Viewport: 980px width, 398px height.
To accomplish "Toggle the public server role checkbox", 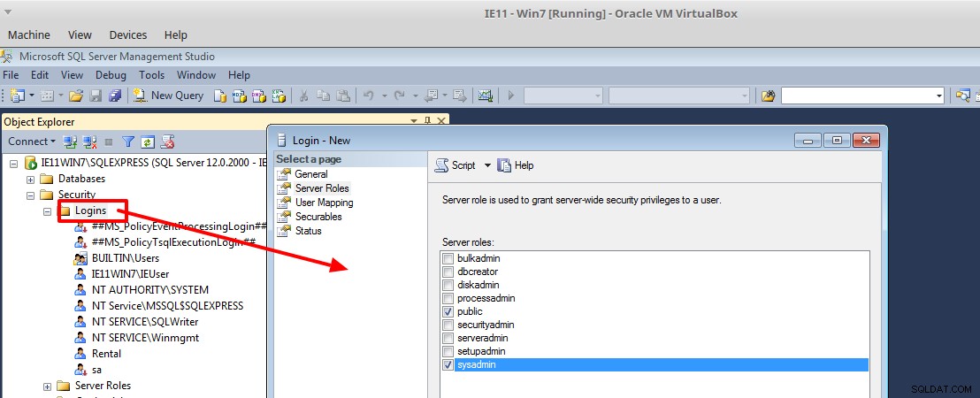I will 448,311.
